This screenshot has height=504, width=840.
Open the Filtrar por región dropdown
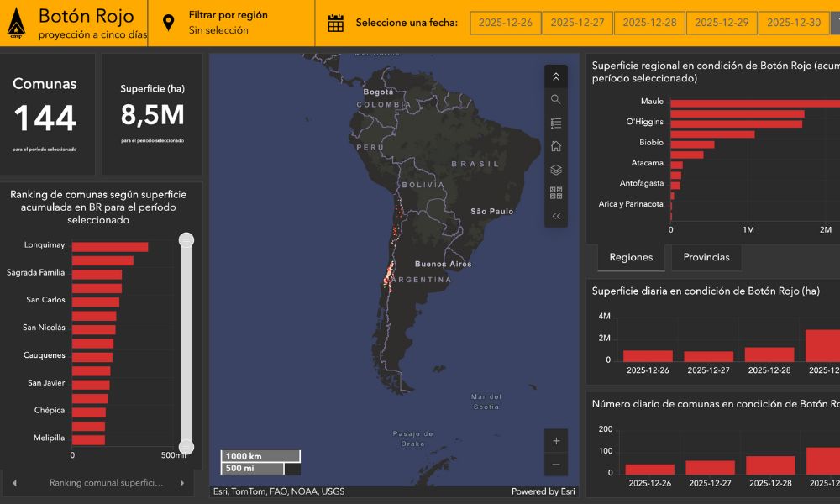(x=228, y=23)
